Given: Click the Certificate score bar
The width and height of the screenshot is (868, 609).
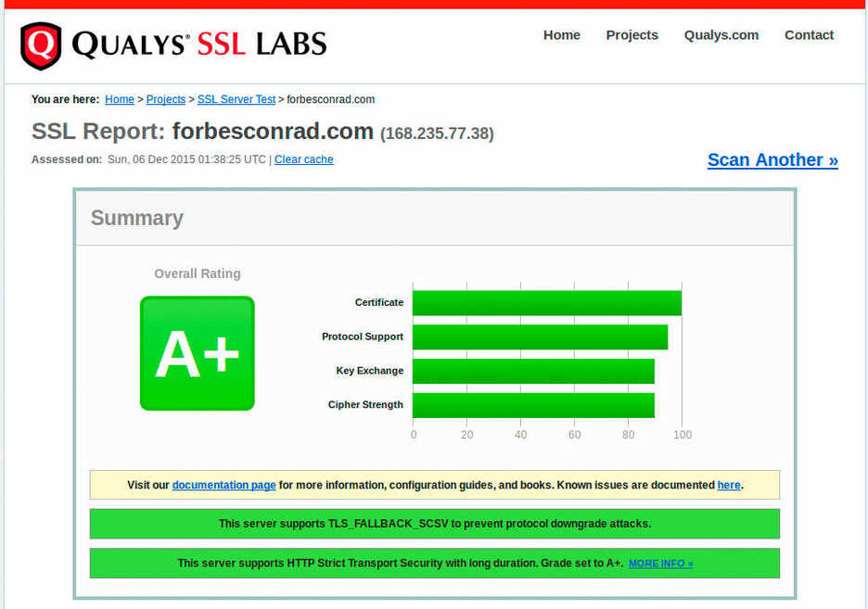Looking at the screenshot, I should pos(547,303).
